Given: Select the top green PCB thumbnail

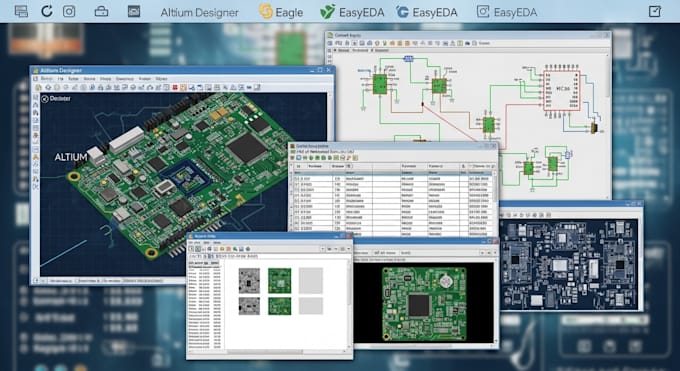Looking at the screenshot, I should [280, 280].
